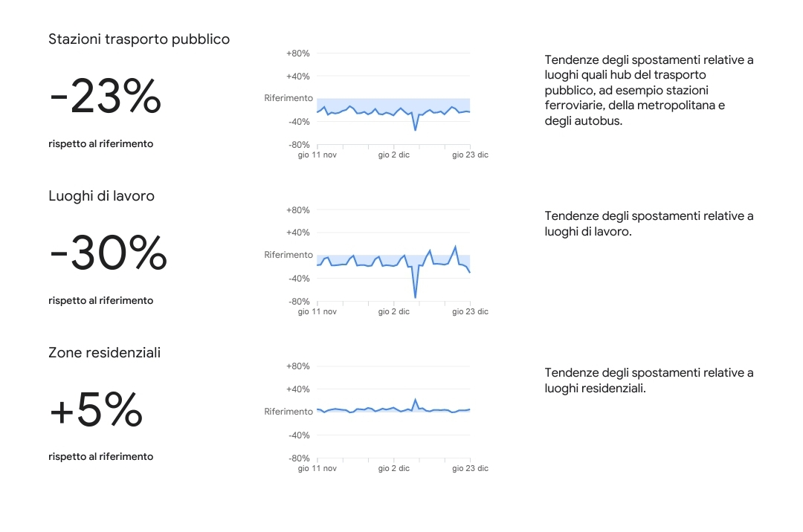The height and width of the screenshot is (532, 803).
Task: Click the residential places description text
Action: click(x=648, y=380)
